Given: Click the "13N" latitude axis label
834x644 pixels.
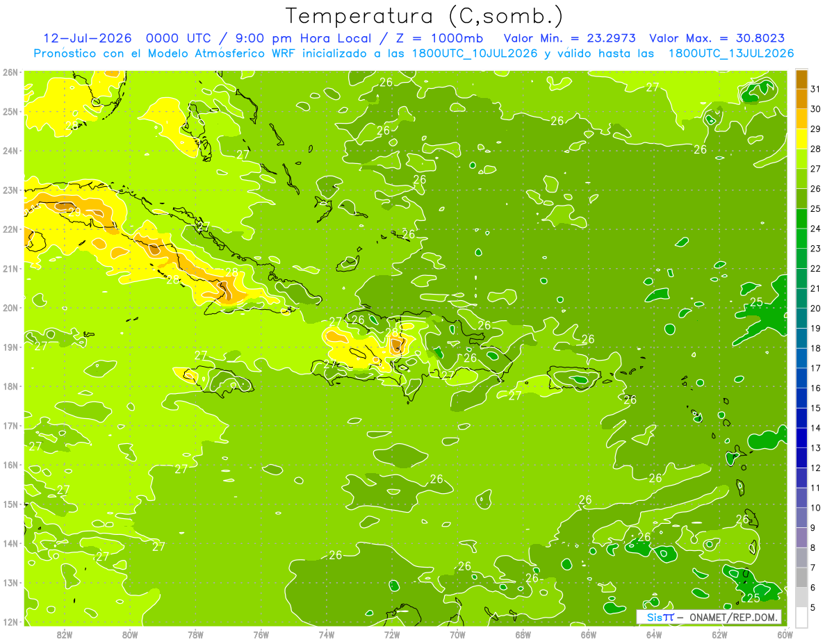Looking at the screenshot, I should pos(10,582).
